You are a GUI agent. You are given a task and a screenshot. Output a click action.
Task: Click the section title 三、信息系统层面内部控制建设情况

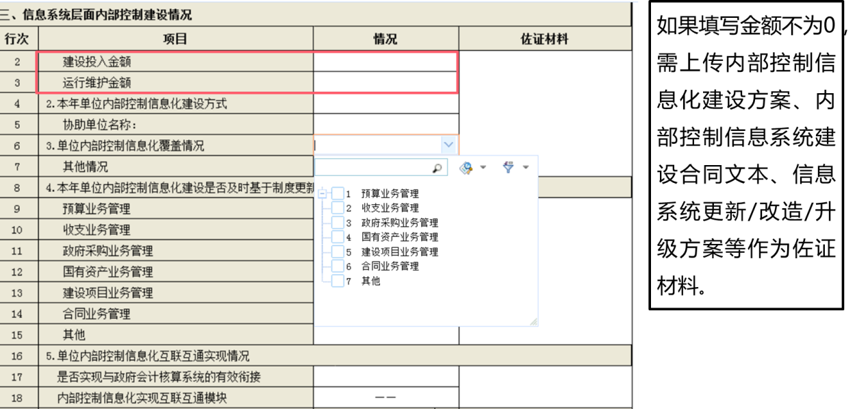point(97,14)
